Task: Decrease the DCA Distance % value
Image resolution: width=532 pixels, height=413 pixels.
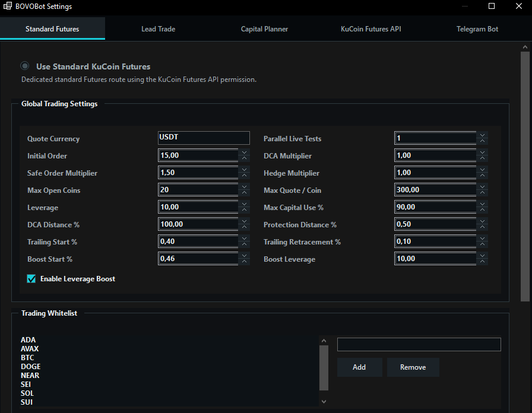Action: pos(244,221)
